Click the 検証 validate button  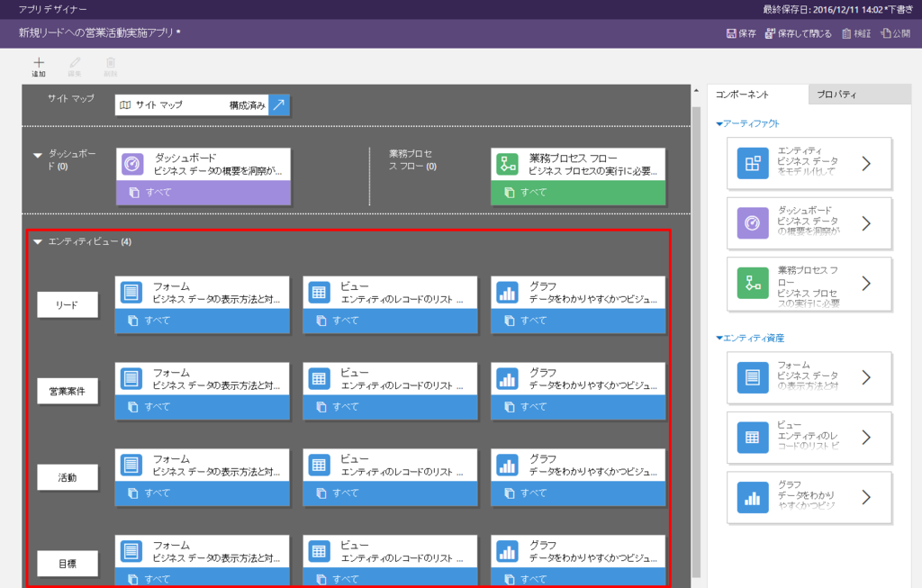[856, 33]
